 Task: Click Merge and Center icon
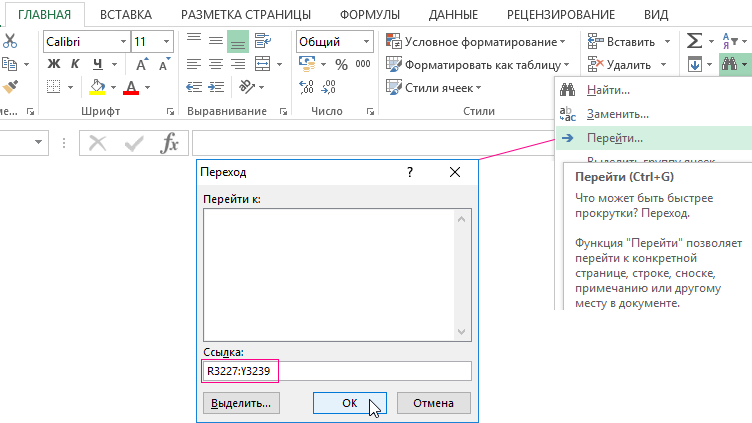tap(263, 64)
